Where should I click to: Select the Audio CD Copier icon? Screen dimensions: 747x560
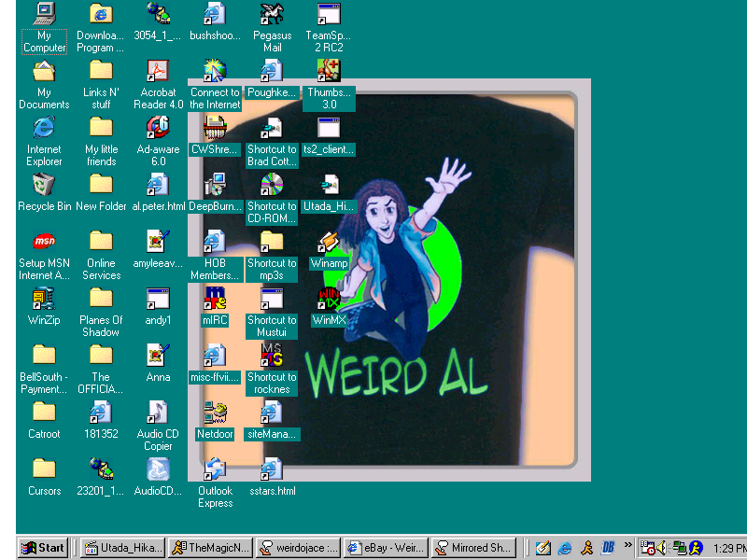[158, 412]
